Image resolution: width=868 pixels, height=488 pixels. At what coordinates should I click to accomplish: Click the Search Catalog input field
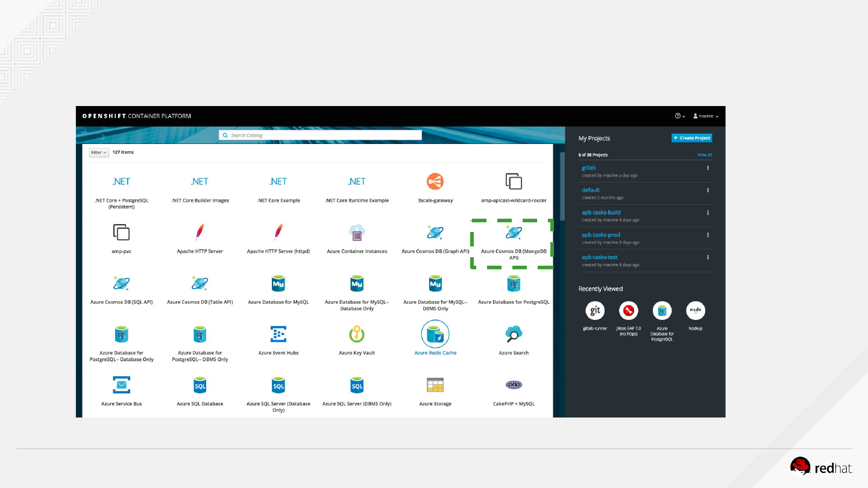(x=320, y=136)
